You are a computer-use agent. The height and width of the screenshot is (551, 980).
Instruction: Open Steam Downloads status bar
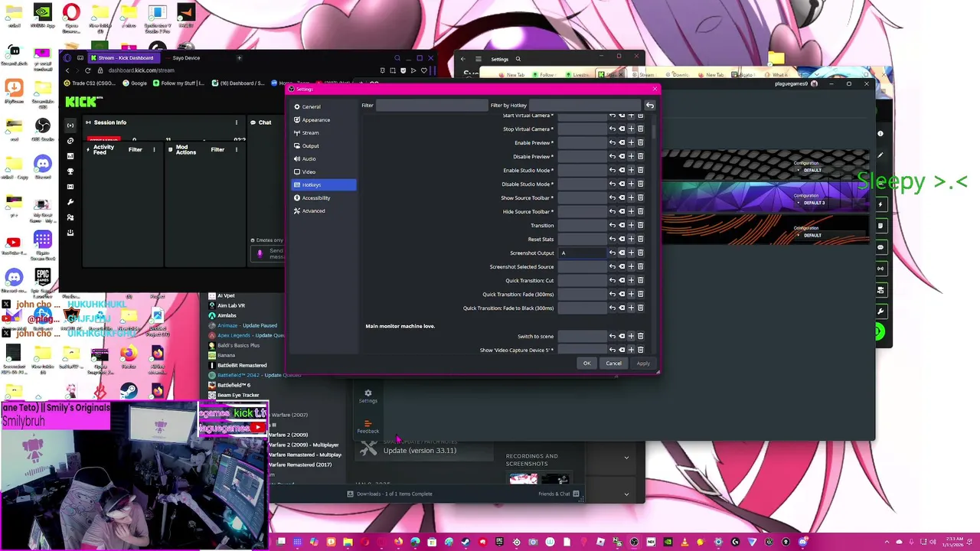tap(390, 494)
